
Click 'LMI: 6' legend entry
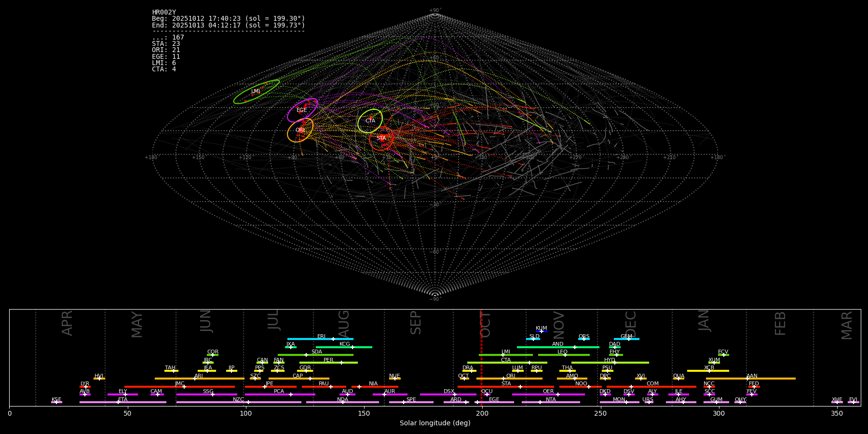click(x=164, y=63)
